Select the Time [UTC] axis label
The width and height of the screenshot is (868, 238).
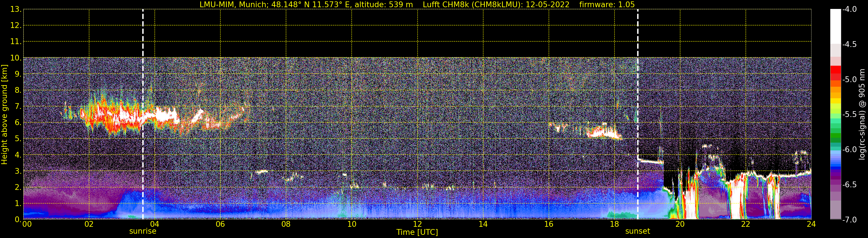pos(417,232)
